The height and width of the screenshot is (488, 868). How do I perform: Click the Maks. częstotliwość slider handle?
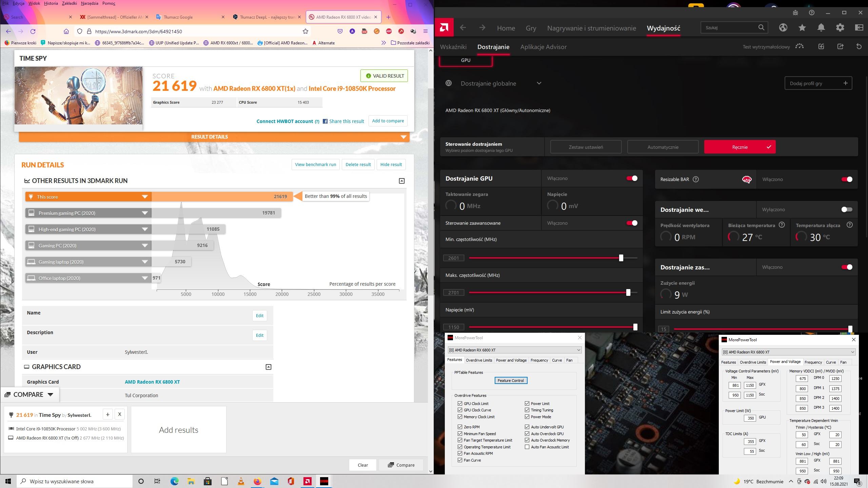(x=628, y=292)
